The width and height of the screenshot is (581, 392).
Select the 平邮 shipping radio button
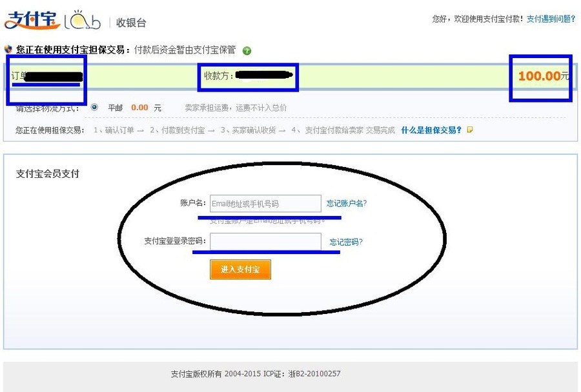[x=94, y=107]
